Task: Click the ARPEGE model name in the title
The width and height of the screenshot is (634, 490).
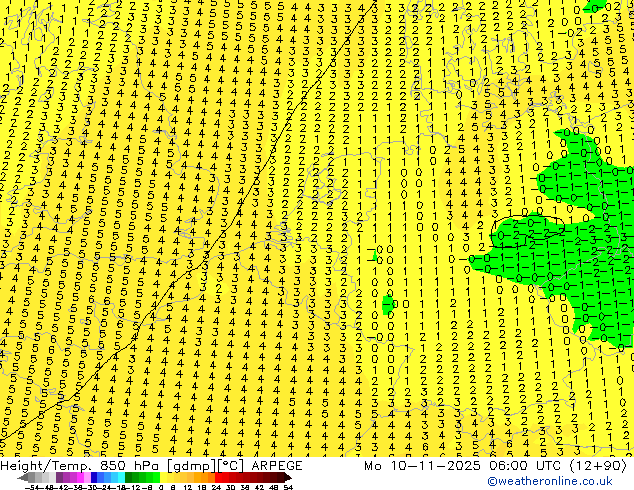Action: click(x=277, y=466)
